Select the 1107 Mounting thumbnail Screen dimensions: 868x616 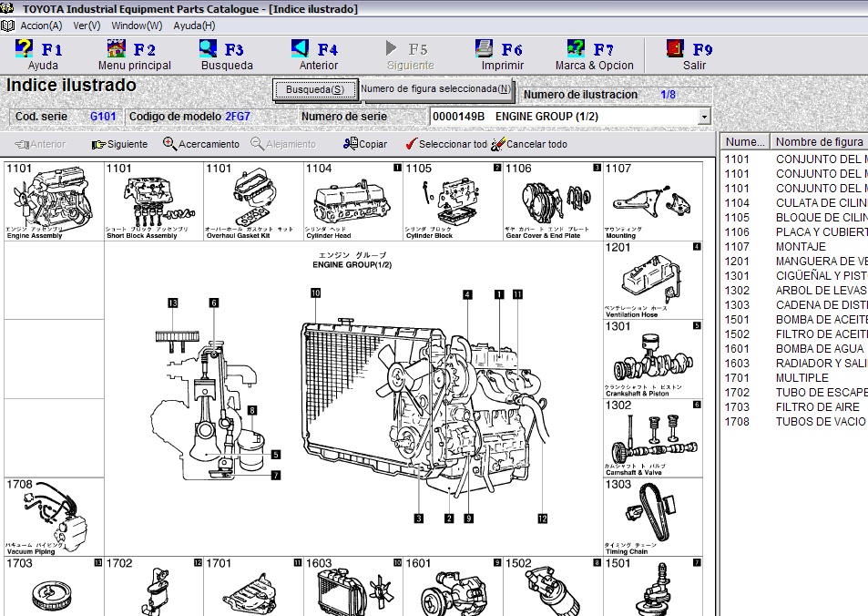pos(653,201)
